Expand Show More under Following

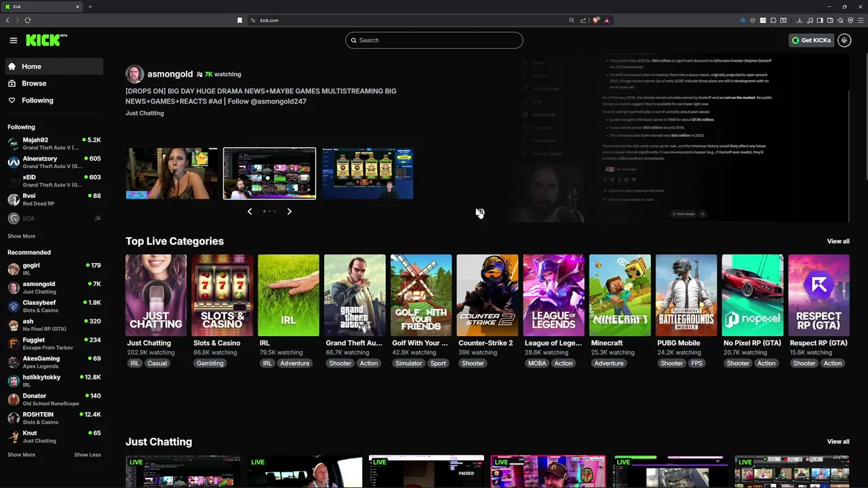point(21,237)
